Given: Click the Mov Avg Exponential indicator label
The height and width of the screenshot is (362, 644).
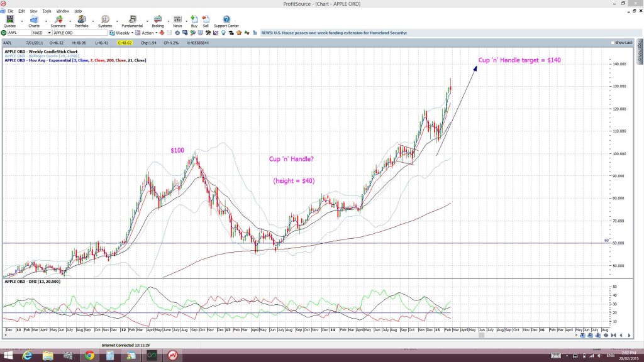Looking at the screenshot, I should point(75,60).
